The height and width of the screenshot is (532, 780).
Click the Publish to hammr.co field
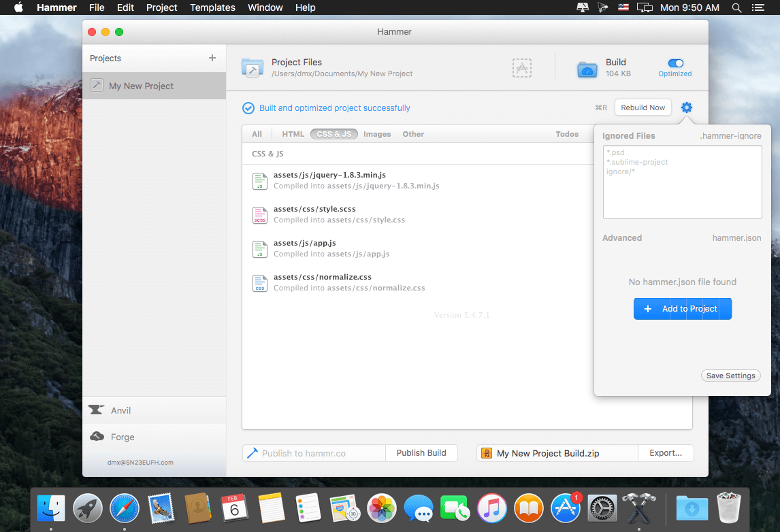[x=314, y=453]
